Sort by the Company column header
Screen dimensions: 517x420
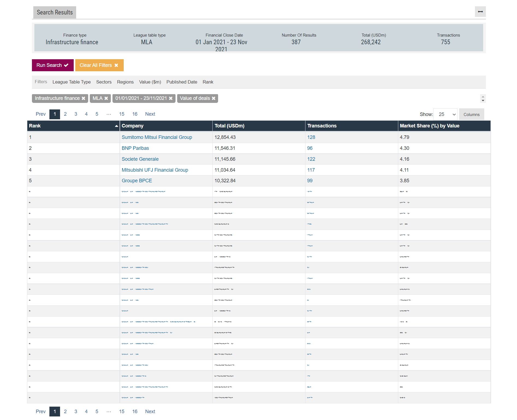[166, 126]
